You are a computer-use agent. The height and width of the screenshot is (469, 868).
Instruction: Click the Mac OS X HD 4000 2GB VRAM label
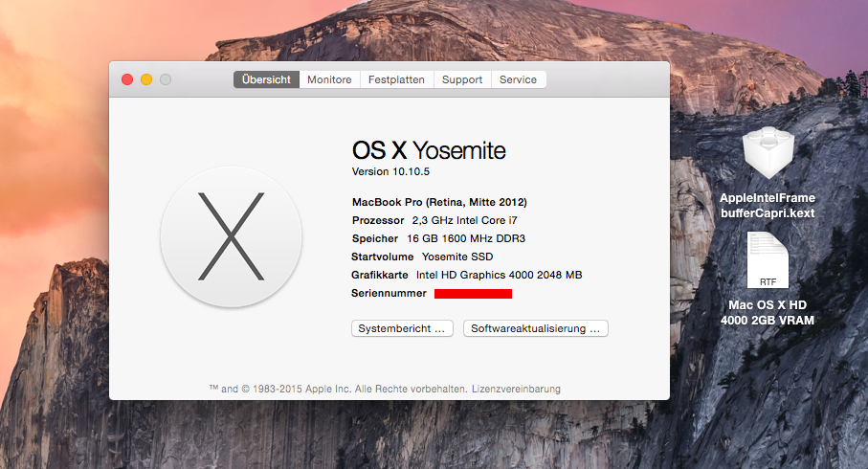tap(768, 312)
